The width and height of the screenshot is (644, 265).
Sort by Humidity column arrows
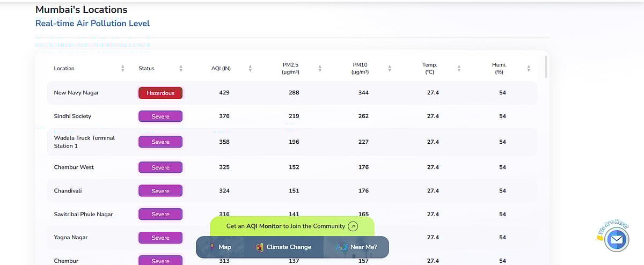(529, 68)
